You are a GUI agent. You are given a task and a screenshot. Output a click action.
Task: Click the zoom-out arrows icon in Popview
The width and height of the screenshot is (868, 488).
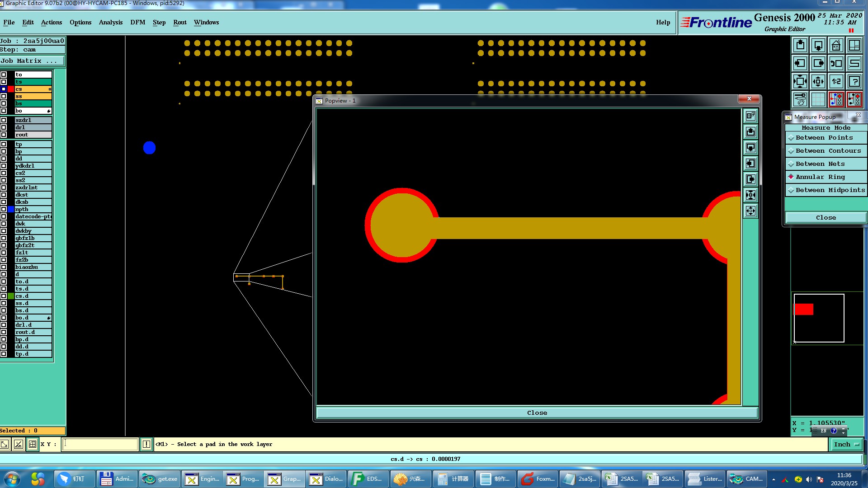pos(750,211)
